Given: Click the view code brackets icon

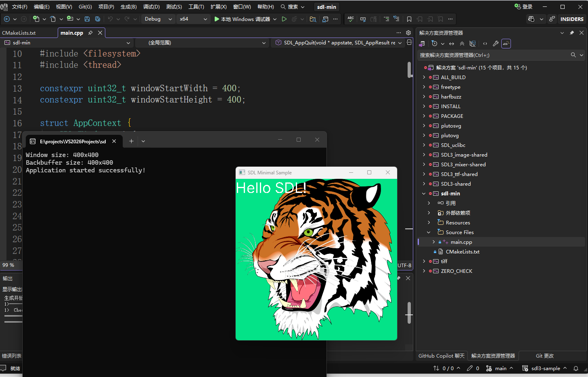Looking at the screenshot, I should click(x=485, y=44).
